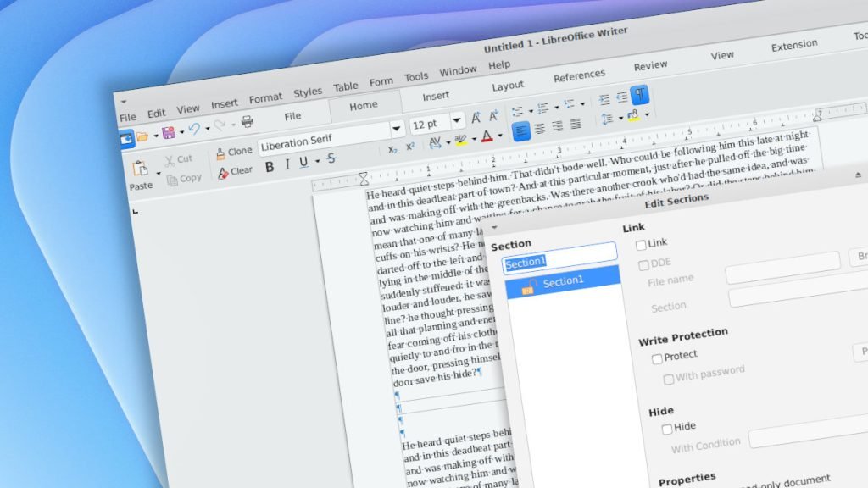This screenshot has height=488, width=868.
Task: Click the line spacing icon
Action: [607, 119]
